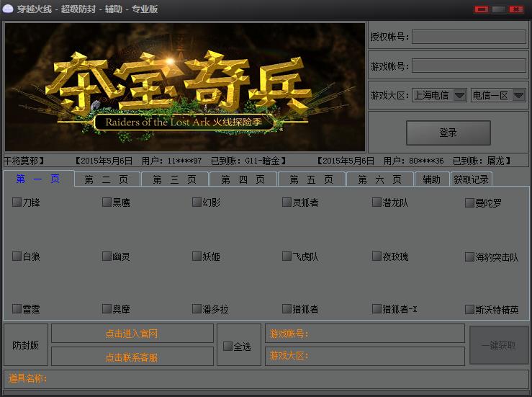
Task: Toggle the 夜玫瑰 checkbox
Action: click(377, 256)
